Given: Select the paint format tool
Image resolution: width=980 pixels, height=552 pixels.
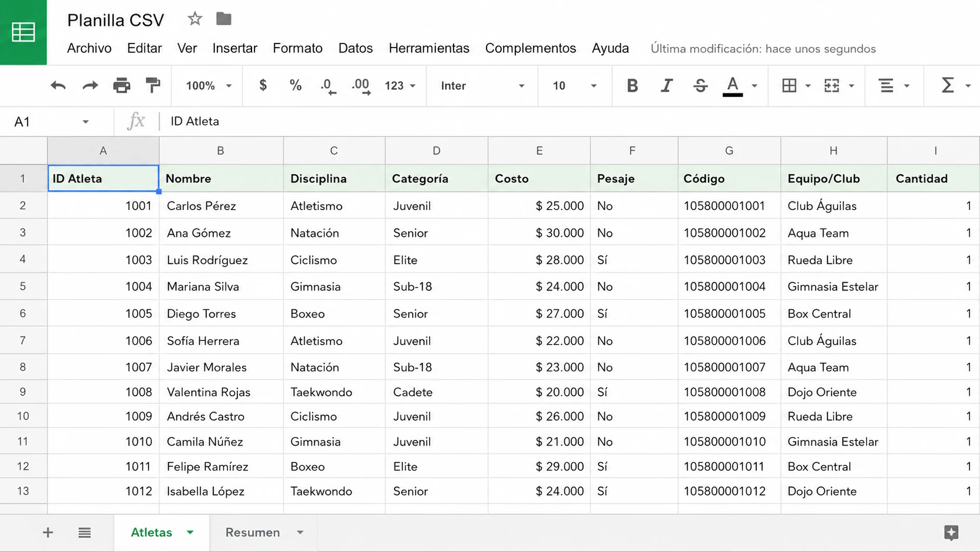Looking at the screenshot, I should pyautogui.click(x=153, y=86).
